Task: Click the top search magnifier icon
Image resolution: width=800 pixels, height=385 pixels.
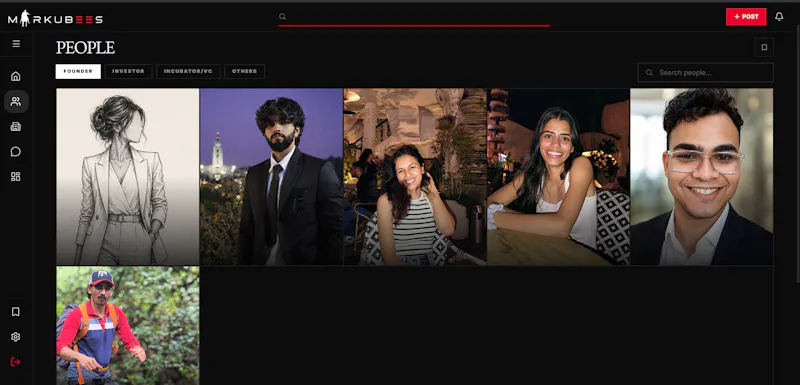Action: coord(282,16)
